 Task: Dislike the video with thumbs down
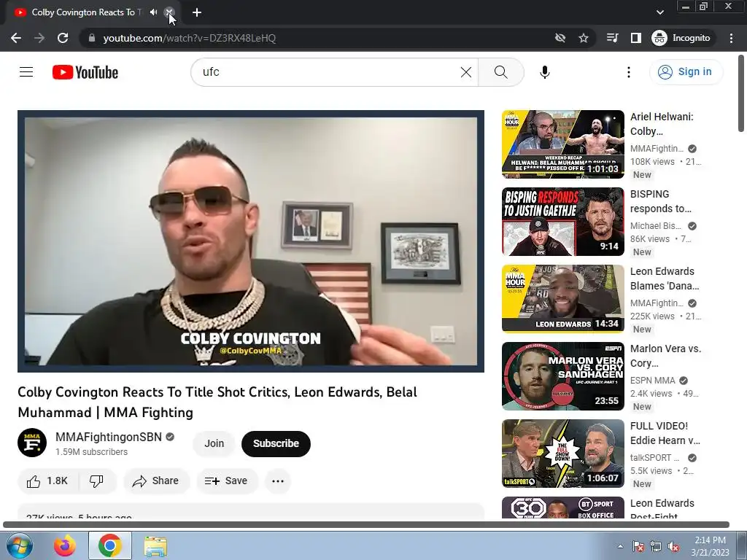click(x=97, y=481)
